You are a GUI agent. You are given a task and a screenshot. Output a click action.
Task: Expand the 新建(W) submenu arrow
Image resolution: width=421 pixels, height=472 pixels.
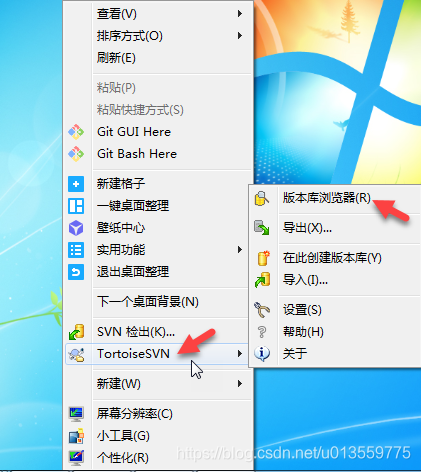coord(240,384)
